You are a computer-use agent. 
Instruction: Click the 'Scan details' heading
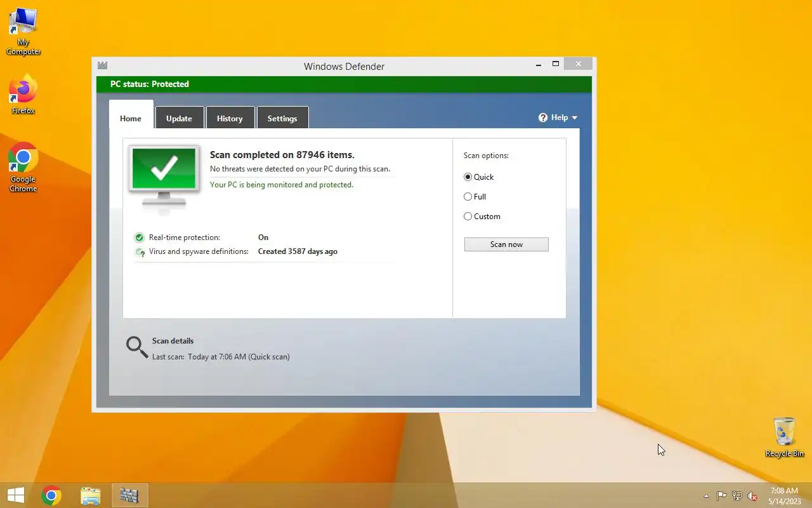[173, 341]
